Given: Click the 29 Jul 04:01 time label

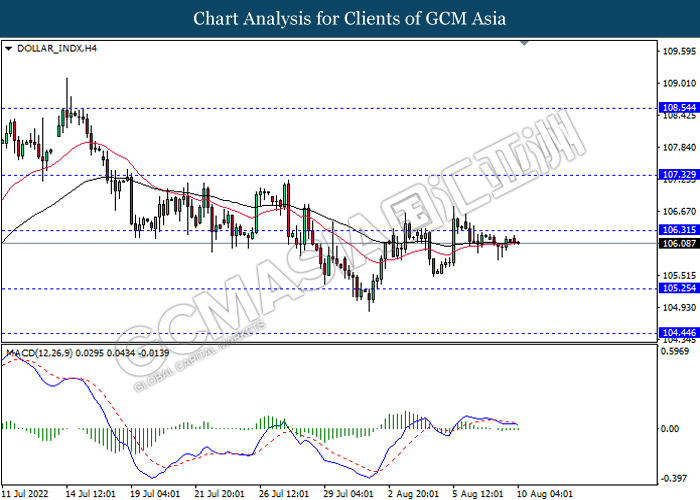Looking at the screenshot, I should (348, 494).
